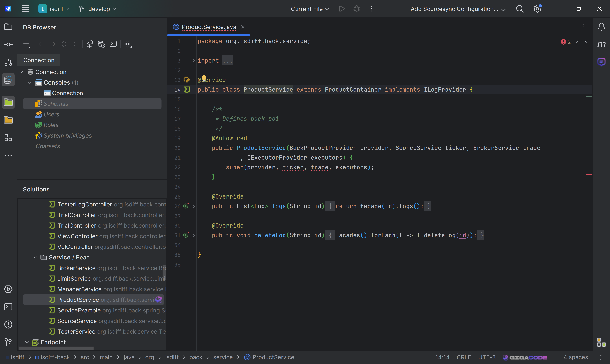The image size is (610, 364).
Task: Open the DB Browser tool window icon
Action: [8, 80]
